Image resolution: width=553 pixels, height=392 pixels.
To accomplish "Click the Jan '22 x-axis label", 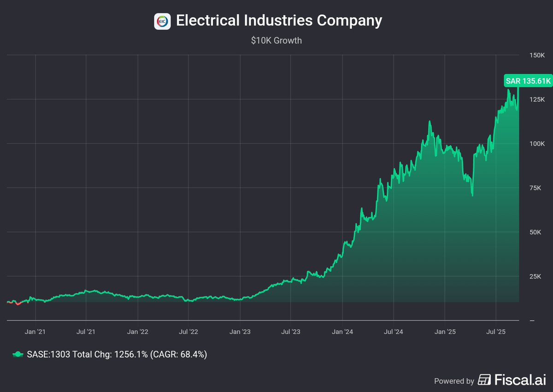I will click(x=138, y=331).
